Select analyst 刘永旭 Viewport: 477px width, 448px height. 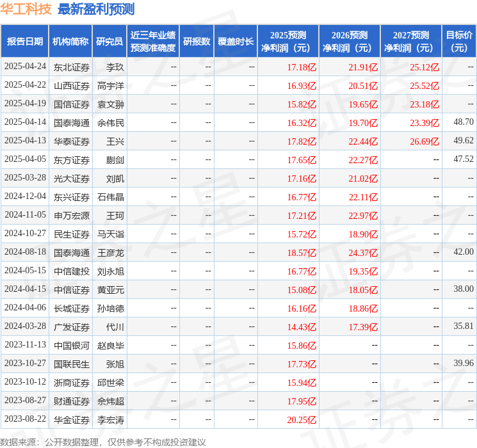tap(111, 271)
